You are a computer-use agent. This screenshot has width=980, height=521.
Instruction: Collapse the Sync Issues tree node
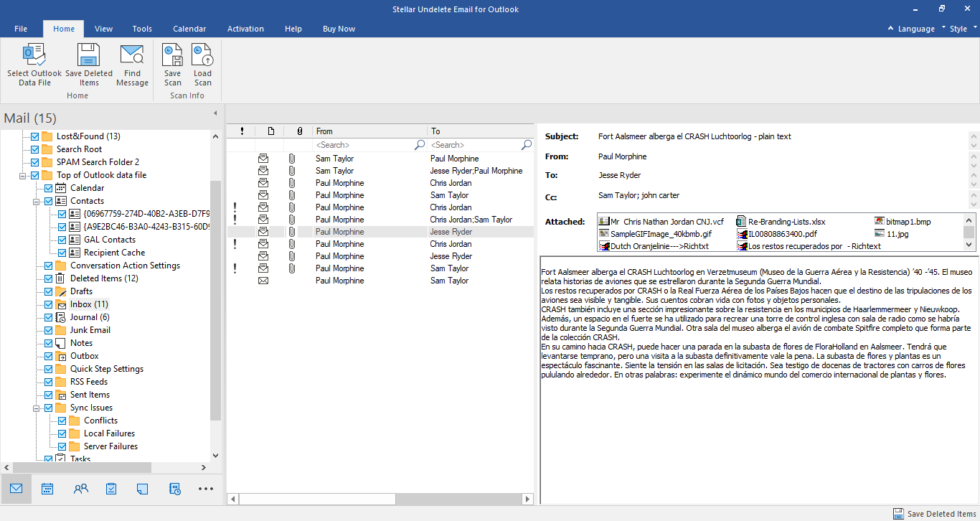(36, 408)
